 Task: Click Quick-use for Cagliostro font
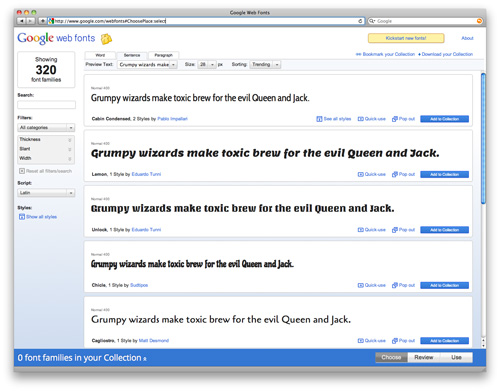(372, 340)
